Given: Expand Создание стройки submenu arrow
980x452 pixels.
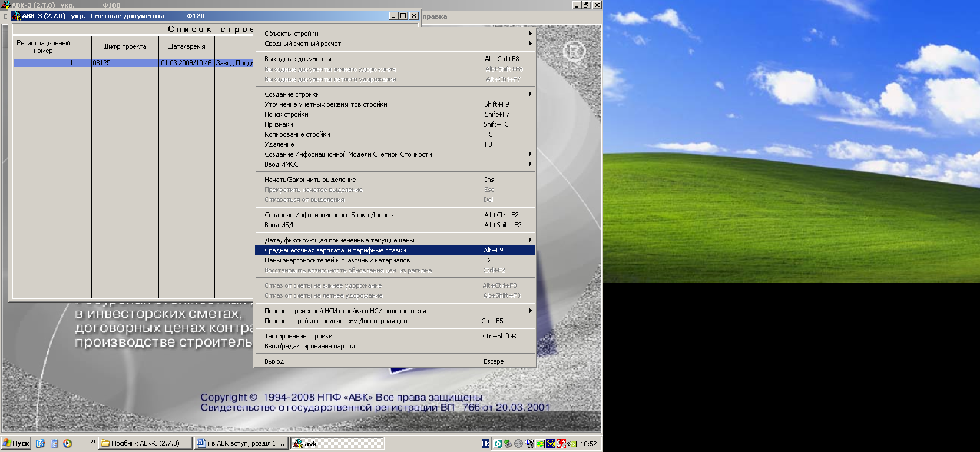Looking at the screenshot, I should coord(530,94).
